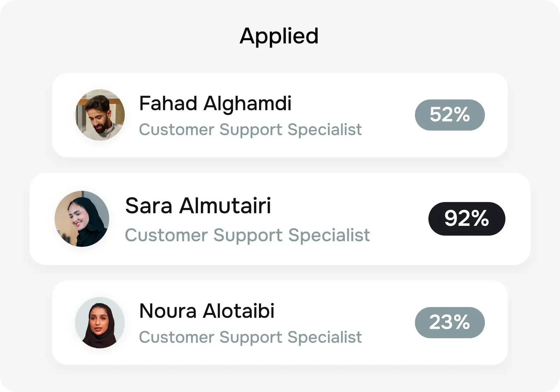Select the 52% match badge for Fahad
This screenshot has width=560, height=392.
[449, 115]
